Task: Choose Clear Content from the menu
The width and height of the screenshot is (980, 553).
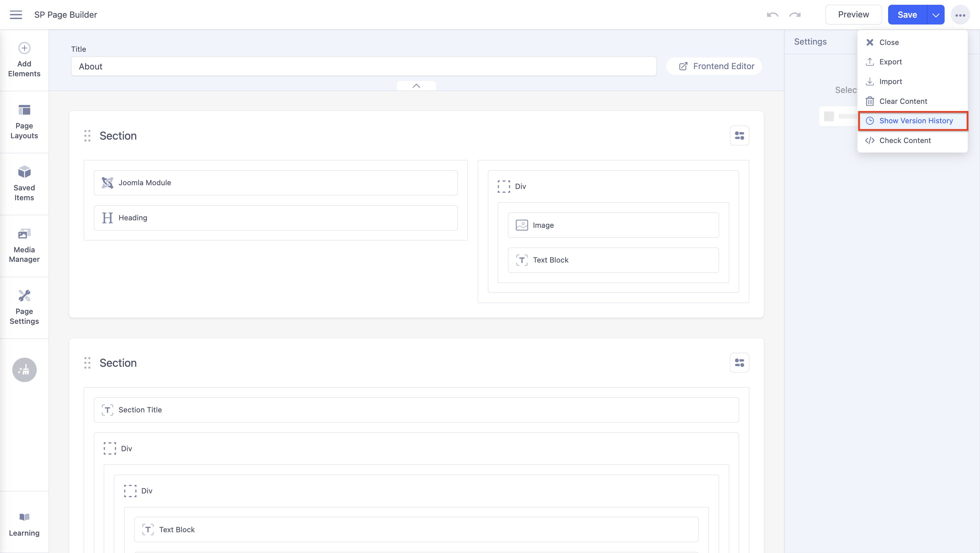Action: pyautogui.click(x=903, y=101)
